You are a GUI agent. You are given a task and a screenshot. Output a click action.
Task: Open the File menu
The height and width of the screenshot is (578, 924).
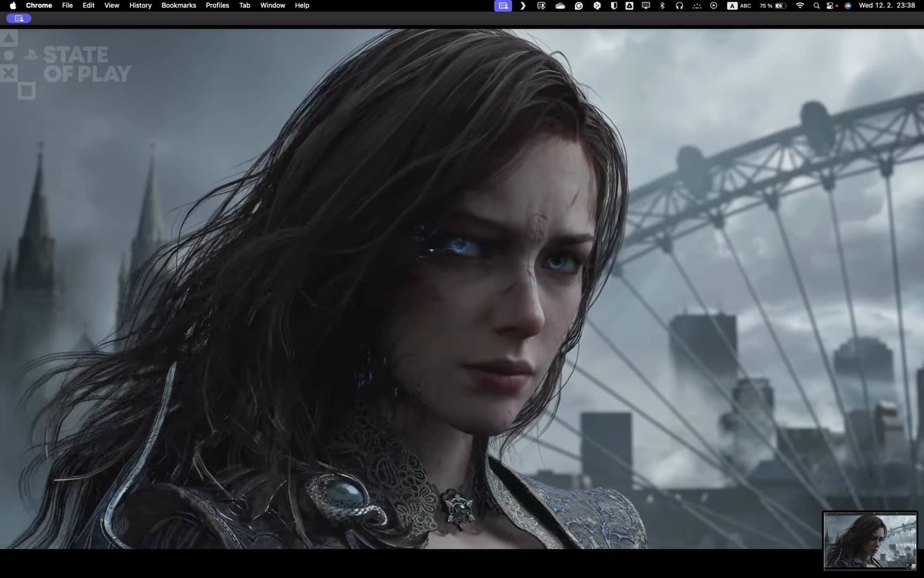pos(67,5)
